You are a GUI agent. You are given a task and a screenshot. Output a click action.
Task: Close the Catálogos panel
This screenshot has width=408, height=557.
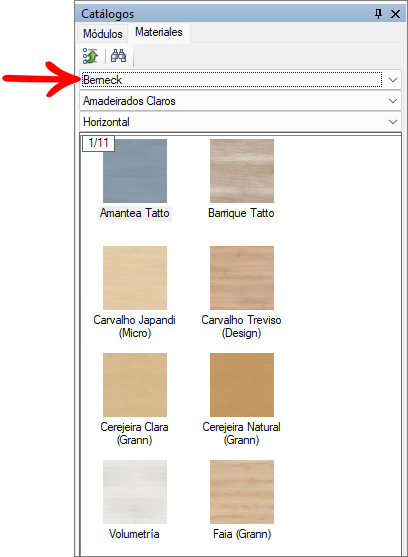coord(395,14)
